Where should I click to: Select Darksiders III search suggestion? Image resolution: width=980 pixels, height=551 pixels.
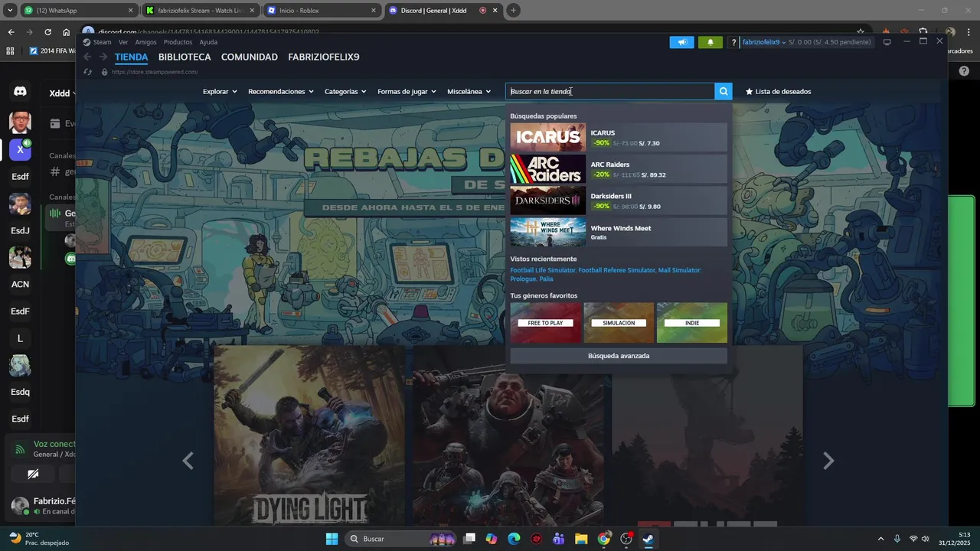619,201
